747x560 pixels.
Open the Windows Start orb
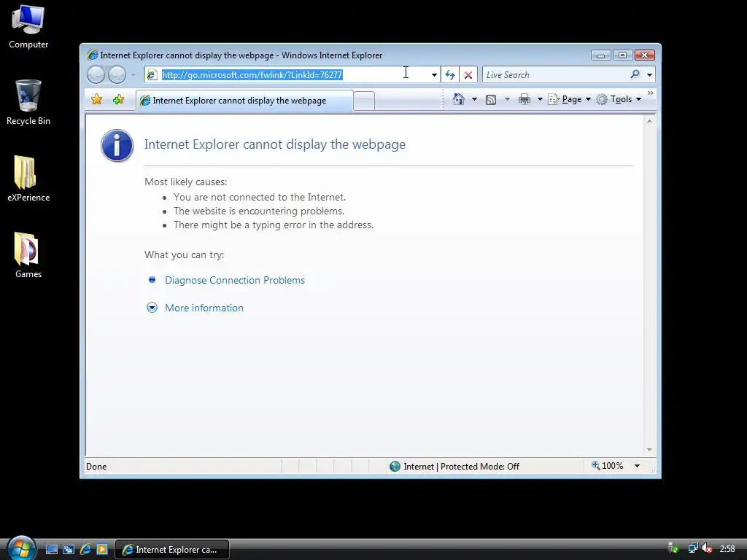[x=20, y=548]
